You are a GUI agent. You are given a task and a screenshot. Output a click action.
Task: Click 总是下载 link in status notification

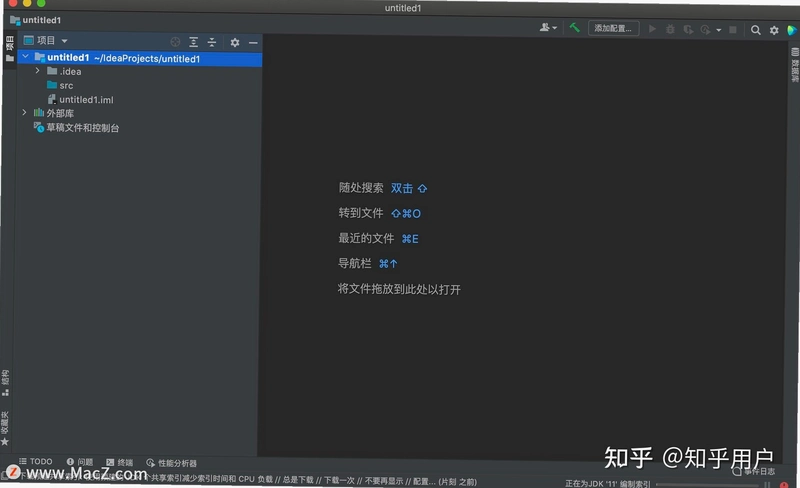(x=298, y=480)
